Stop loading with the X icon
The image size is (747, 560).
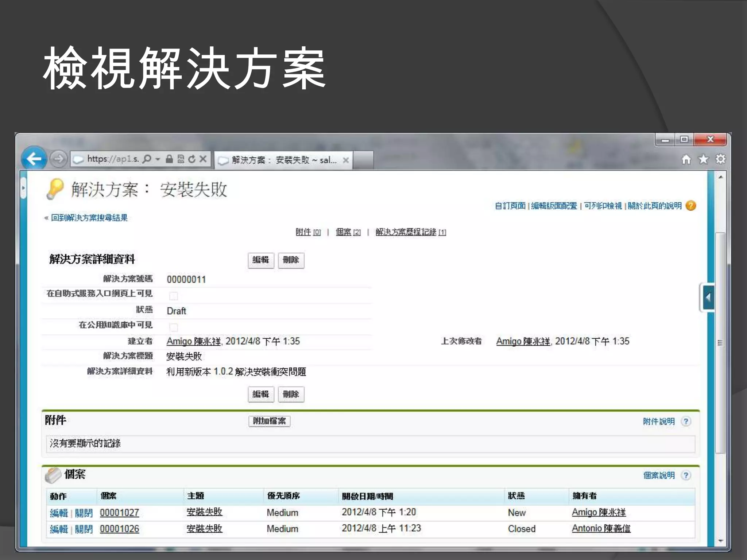pos(203,159)
